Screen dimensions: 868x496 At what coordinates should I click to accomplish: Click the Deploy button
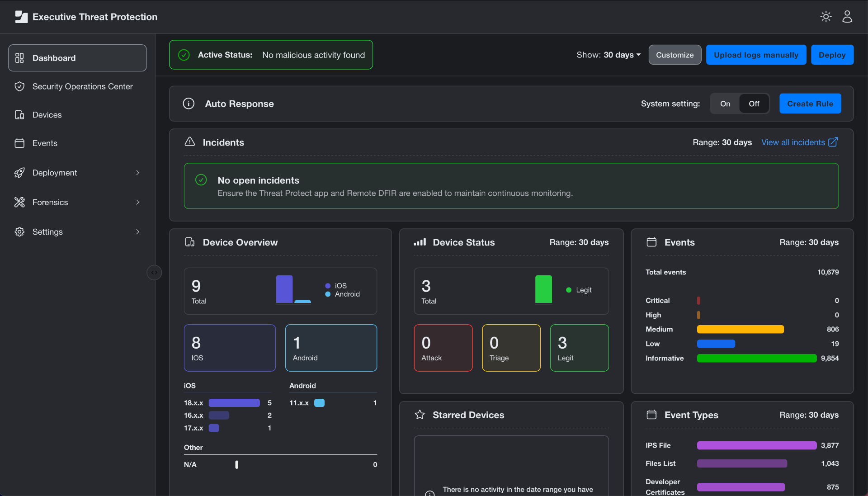pyautogui.click(x=832, y=55)
